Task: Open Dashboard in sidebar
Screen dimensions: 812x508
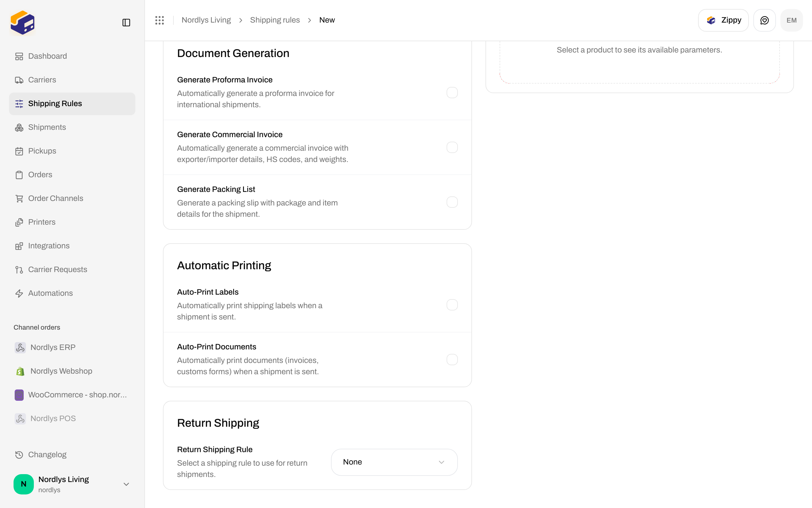Action: click(x=72, y=56)
